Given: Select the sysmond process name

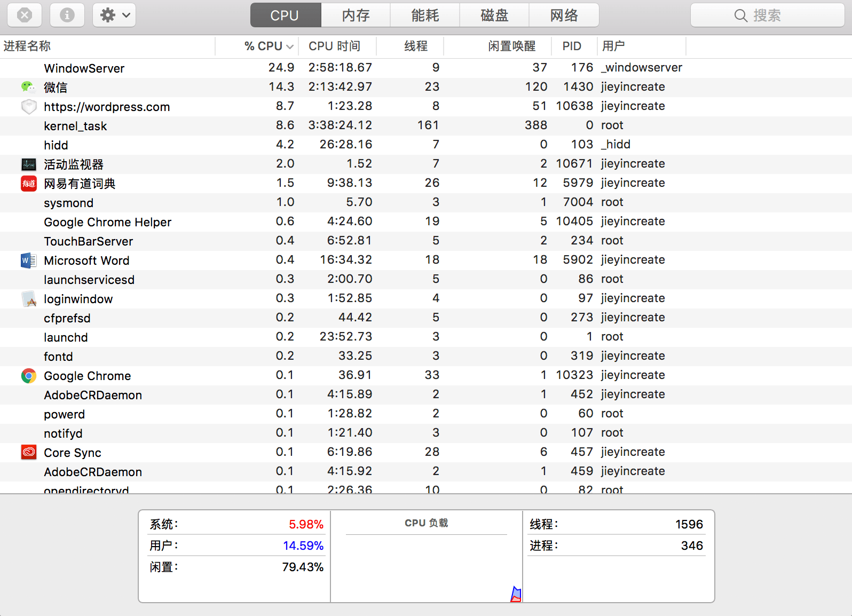Looking at the screenshot, I should point(68,203).
